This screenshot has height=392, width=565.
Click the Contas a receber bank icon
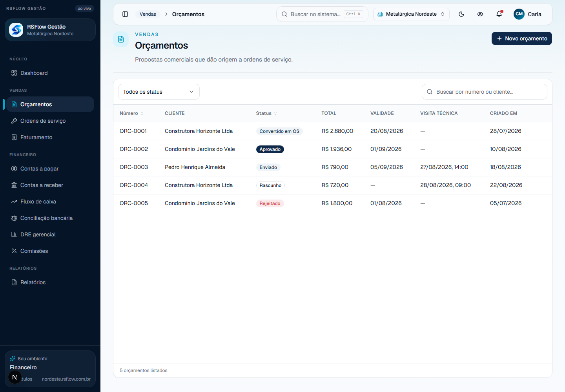coord(14,185)
